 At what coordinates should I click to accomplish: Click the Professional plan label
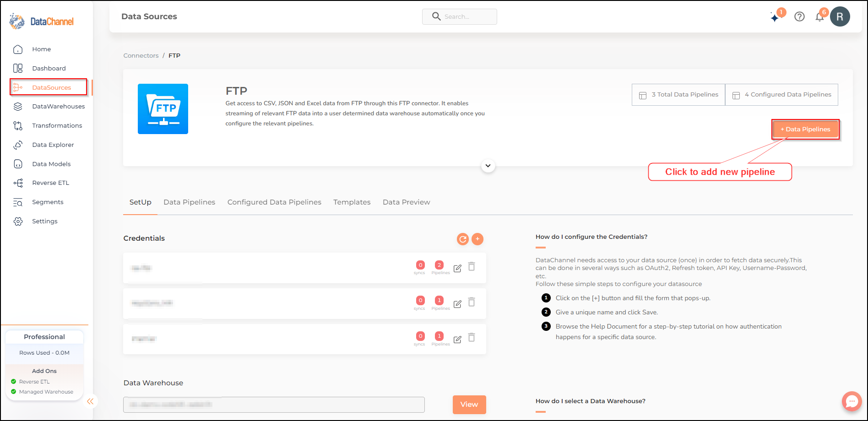(x=44, y=337)
